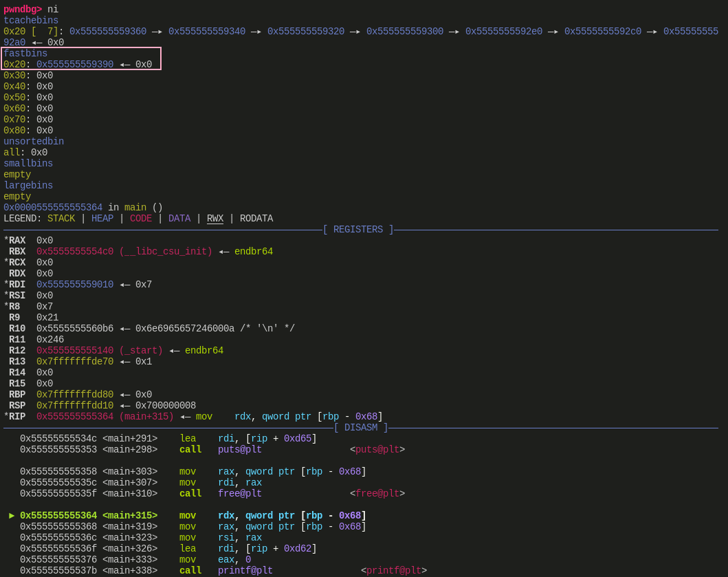Screen dimensions: 728x577
Task: Click the highlighted address 0x555555555364 at main+315
Action: [x=58, y=516]
